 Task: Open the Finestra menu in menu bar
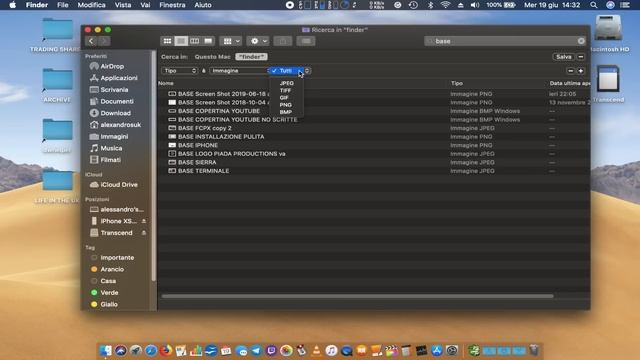click(172, 5)
